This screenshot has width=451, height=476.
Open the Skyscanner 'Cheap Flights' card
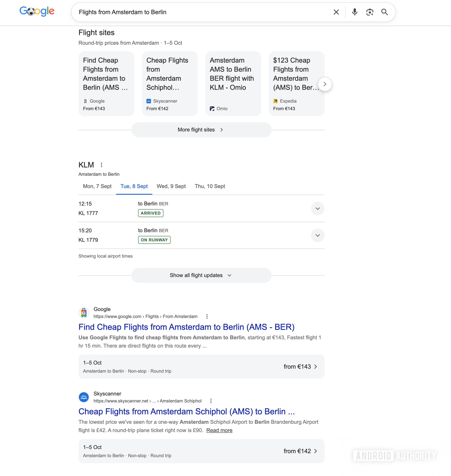[x=170, y=84]
